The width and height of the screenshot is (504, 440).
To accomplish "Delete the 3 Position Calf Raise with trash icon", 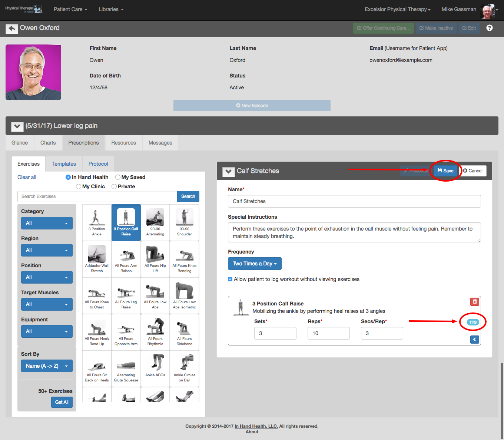I will coord(475,302).
